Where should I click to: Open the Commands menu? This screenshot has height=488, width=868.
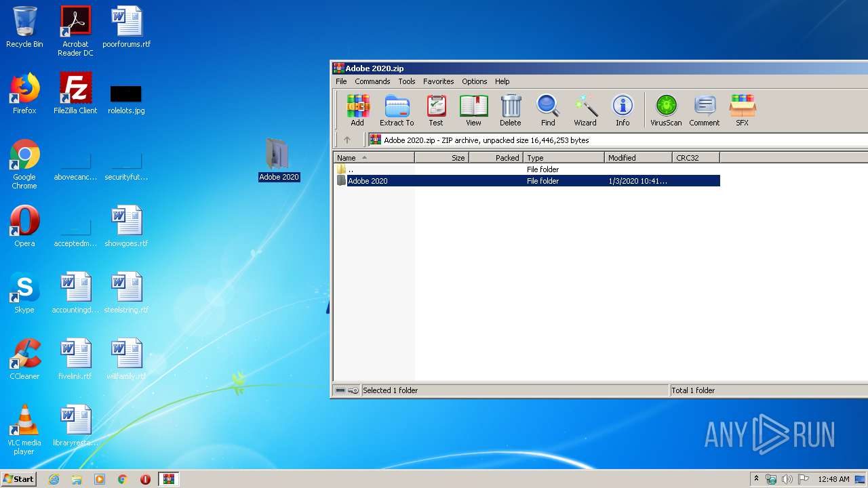[x=372, y=81]
